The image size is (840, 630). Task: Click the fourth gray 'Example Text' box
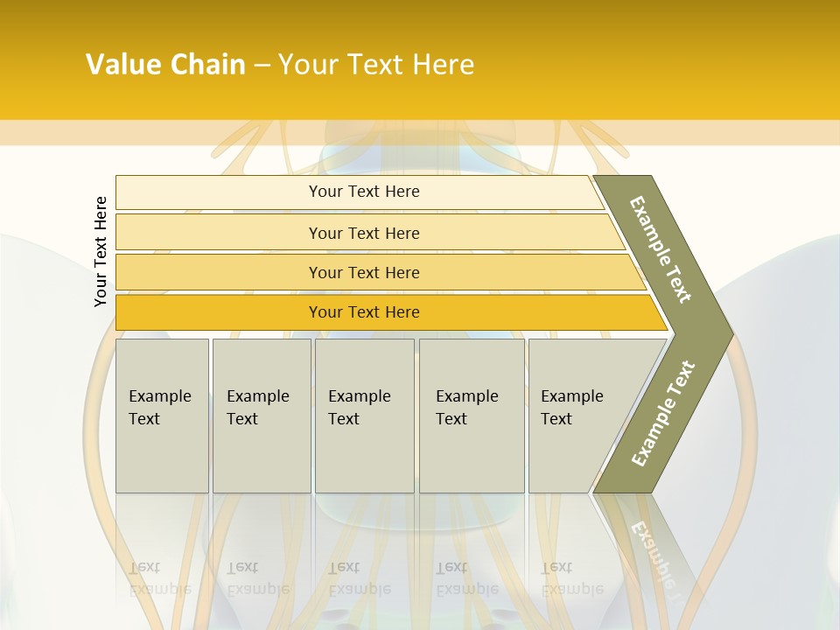point(471,416)
